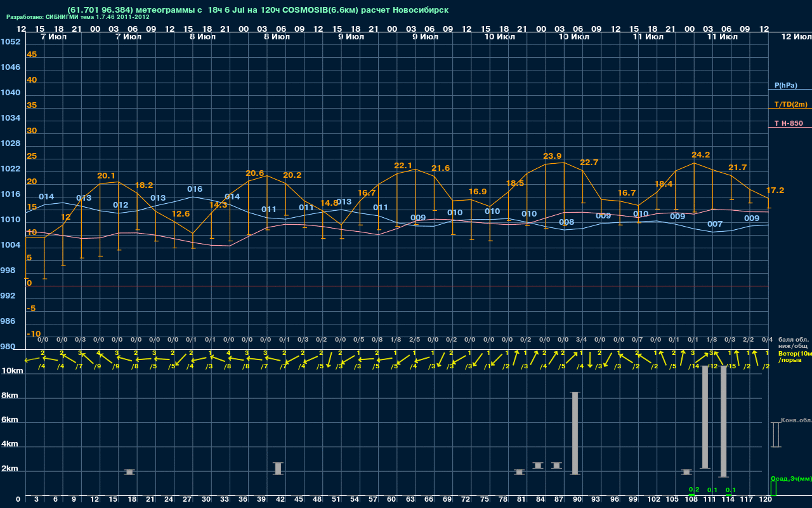The image size is (812, 508).
Task: Click the 2/5 cloud cover value
Action: click(414, 340)
